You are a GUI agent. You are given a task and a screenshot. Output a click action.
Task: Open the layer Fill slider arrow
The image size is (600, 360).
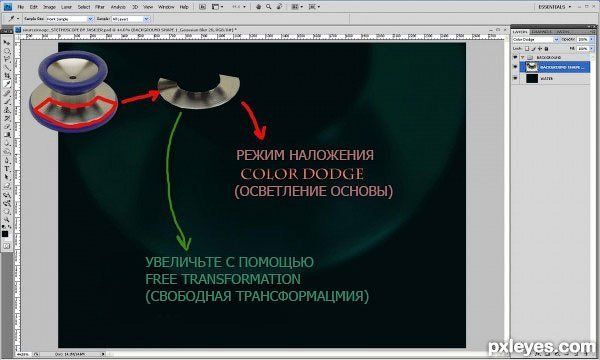tap(591, 49)
